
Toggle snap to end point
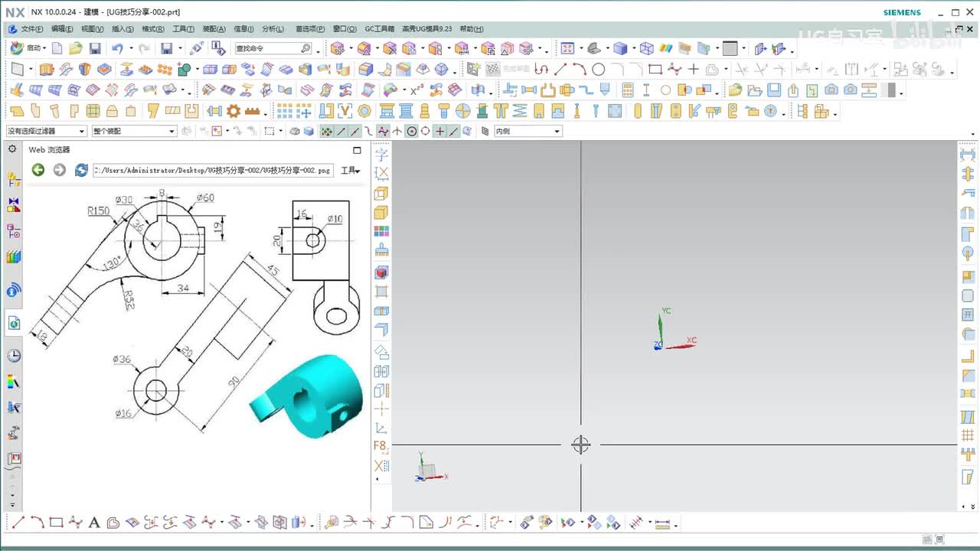(341, 132)
